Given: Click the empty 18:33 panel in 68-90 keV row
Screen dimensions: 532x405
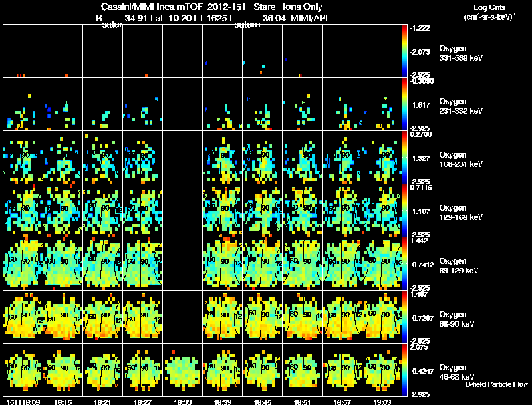Looking at the screenshot, I should click(182, 317).
